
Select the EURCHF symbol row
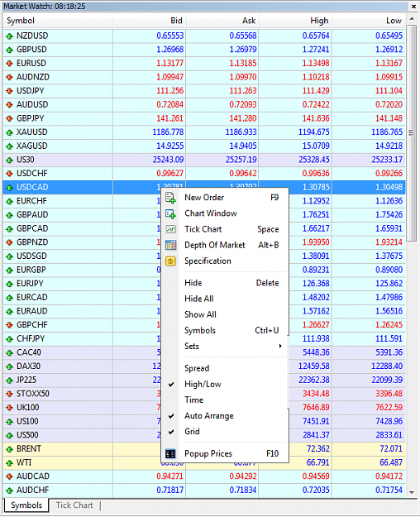click(x=83, y=201)
